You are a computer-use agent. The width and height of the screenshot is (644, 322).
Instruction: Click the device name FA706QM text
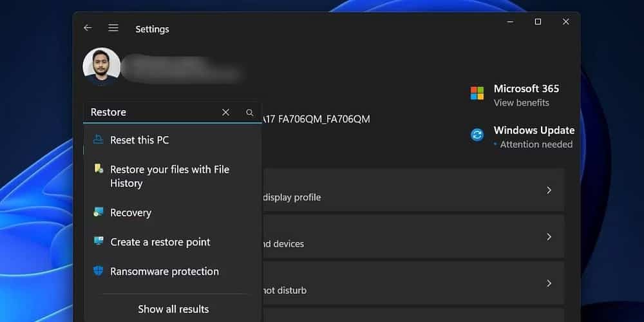point(316,119)
